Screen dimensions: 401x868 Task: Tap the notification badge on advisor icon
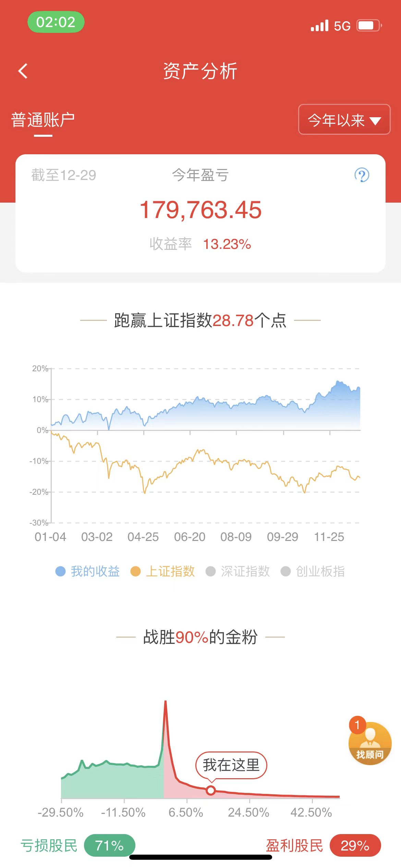pyautogui.click(x=357, y=725)
